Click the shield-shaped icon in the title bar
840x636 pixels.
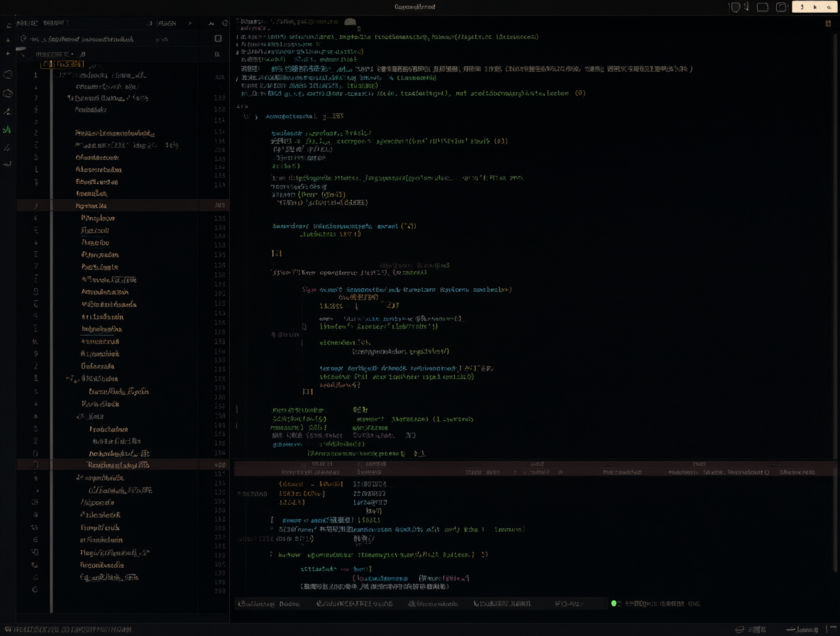click(x=736, y=7)
